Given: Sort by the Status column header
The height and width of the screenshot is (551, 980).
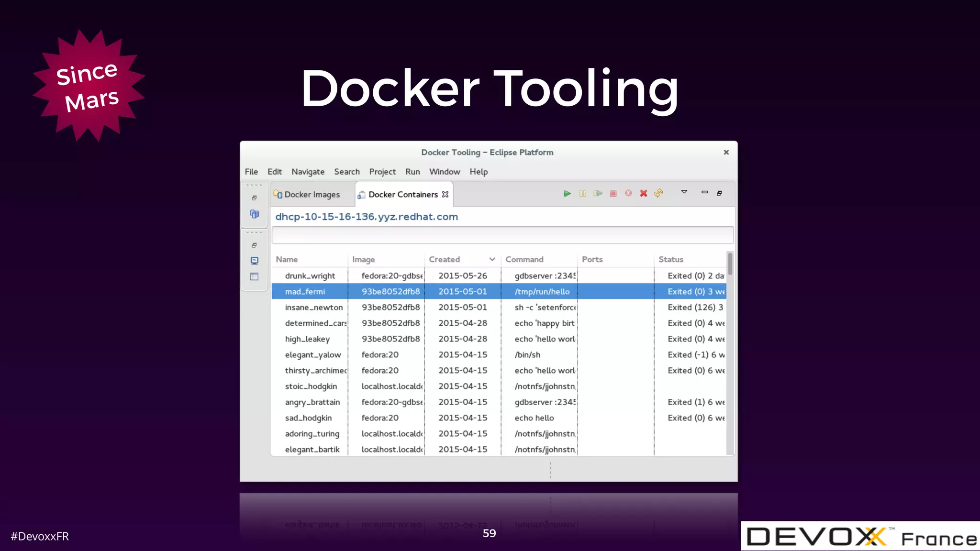Looking at the screenshot, I should point(690,259).
